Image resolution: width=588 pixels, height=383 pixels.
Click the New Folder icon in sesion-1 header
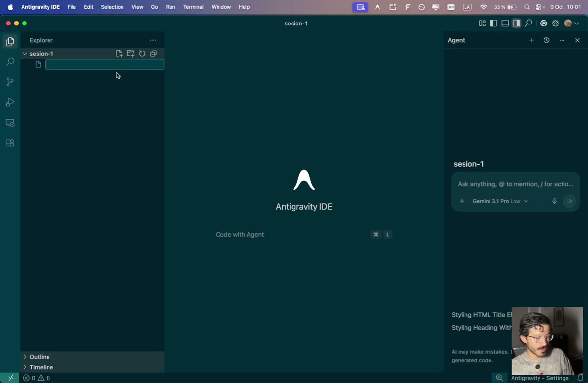[x=130, y=54]
